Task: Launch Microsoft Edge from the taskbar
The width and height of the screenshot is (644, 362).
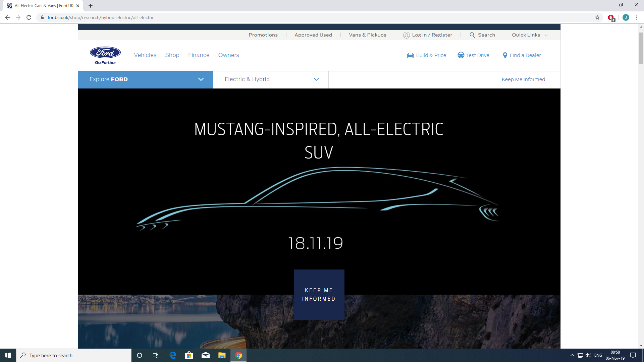Action: (x=173, y=355)
